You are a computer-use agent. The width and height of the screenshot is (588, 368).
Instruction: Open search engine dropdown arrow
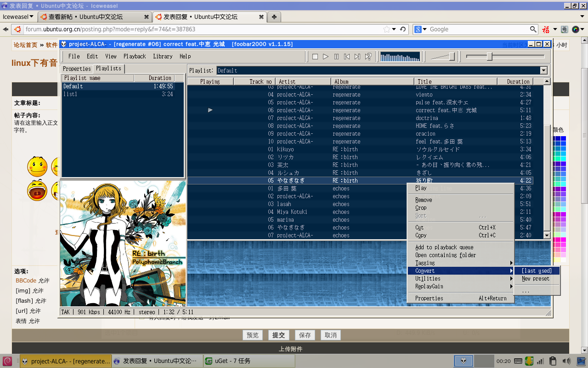[x=425, y=29]
